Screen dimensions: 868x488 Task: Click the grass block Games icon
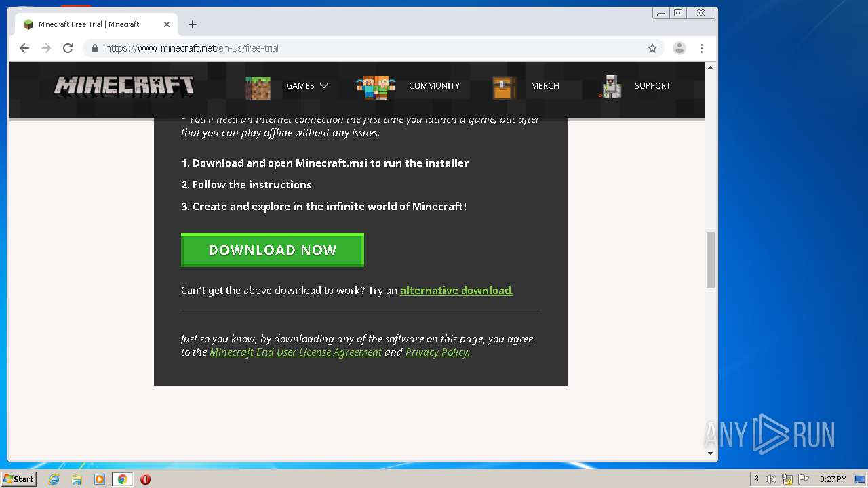tap(258, 87)
